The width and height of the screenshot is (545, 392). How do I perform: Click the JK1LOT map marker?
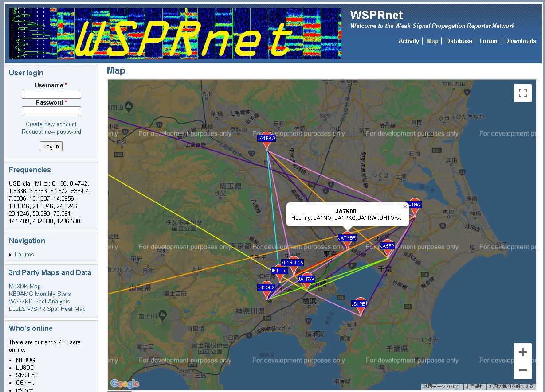279,273
